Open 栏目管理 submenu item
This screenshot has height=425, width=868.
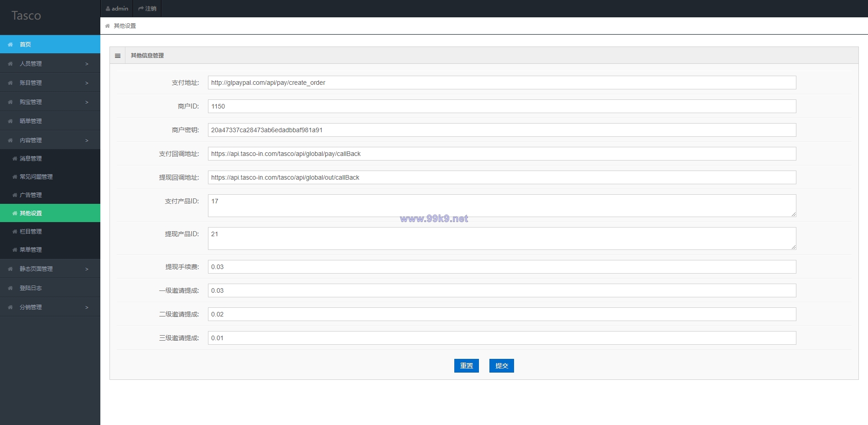point(50,231)
